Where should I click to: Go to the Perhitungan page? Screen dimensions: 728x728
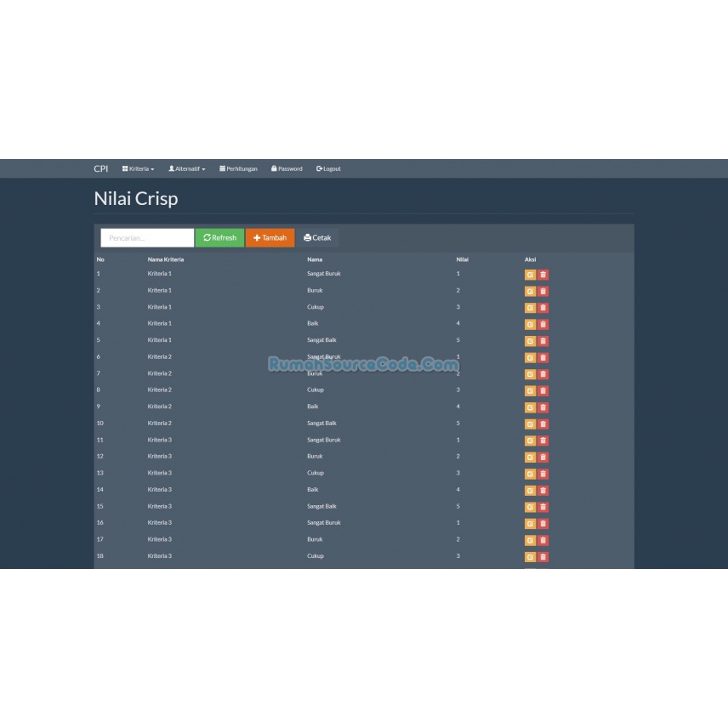click(238, 168)
